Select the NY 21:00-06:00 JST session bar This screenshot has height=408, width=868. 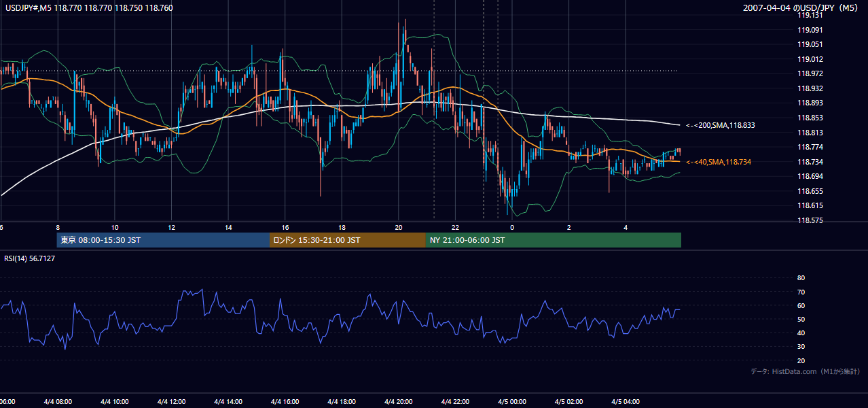(554, 240)
